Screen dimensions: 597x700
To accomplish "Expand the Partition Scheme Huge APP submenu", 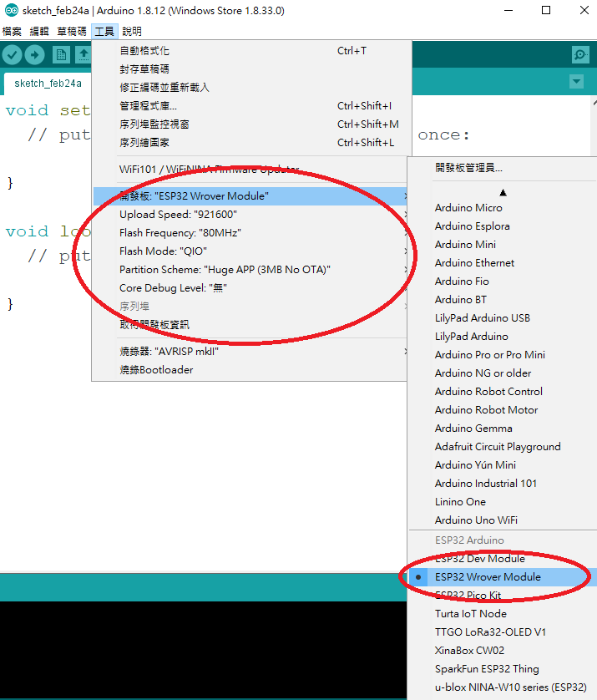I will (x=250, y=270).
